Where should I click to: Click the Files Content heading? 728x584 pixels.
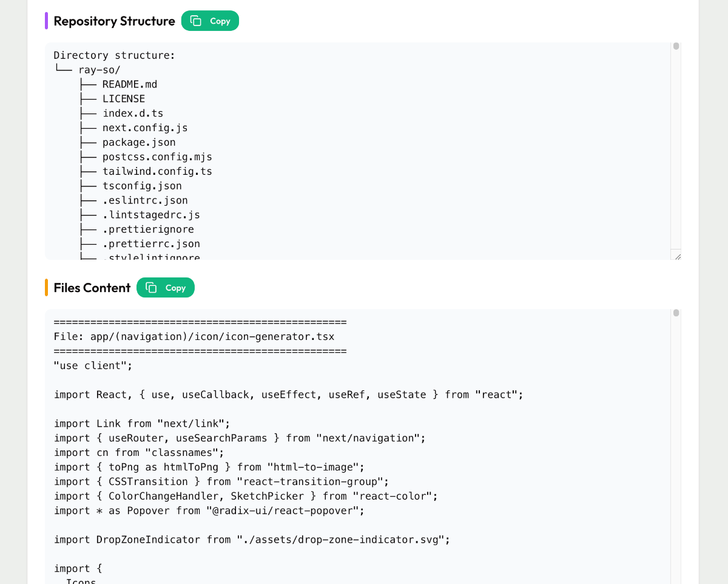pyautogui.click(x=92, y=288)
